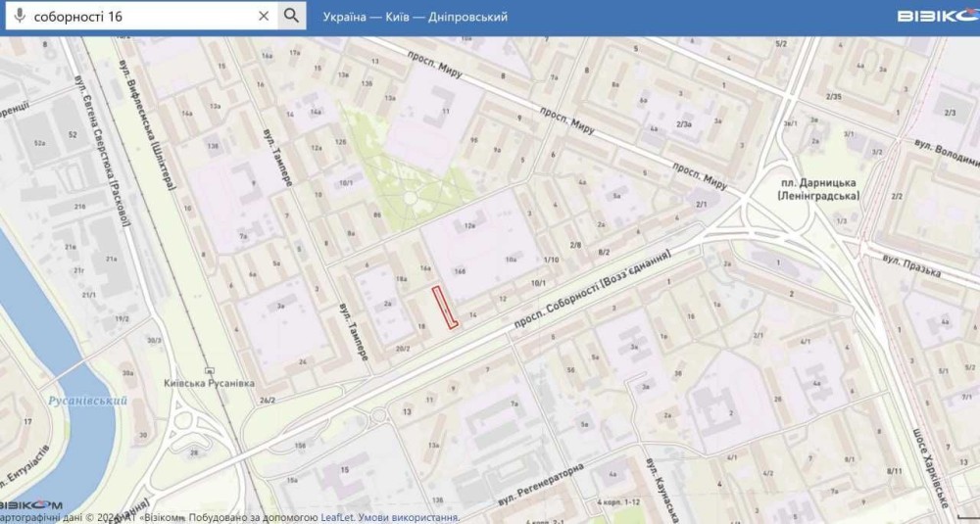980x524 pixels.
Task: Click the 'просп. Соборності (Возз'єднання)' street label
Action: [x=591, y=290]
